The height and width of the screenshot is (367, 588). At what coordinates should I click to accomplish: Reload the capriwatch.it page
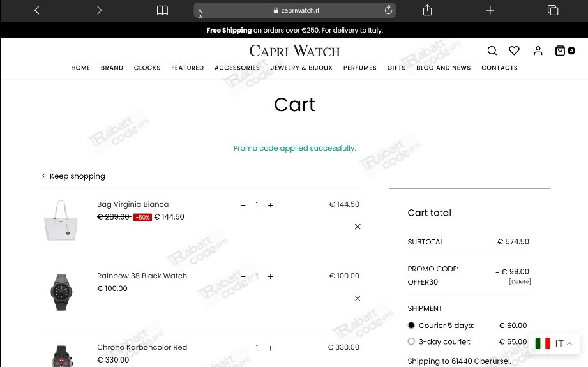389,10
